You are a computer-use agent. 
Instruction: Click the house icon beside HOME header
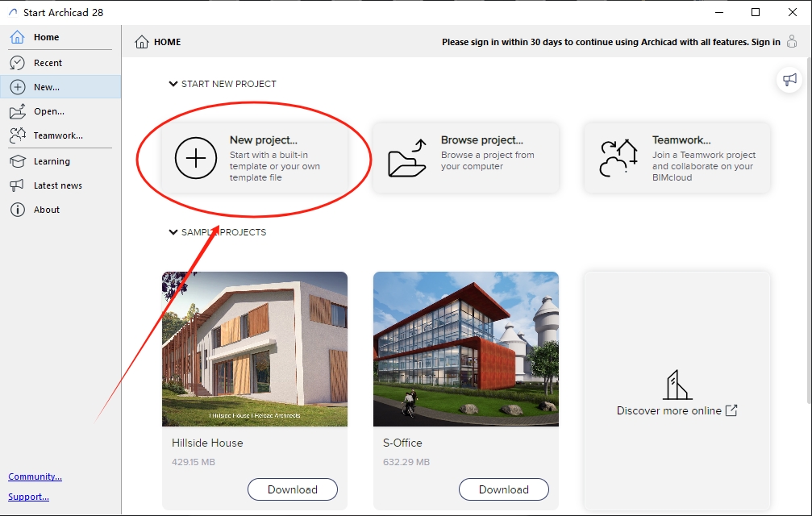[141, 42]
